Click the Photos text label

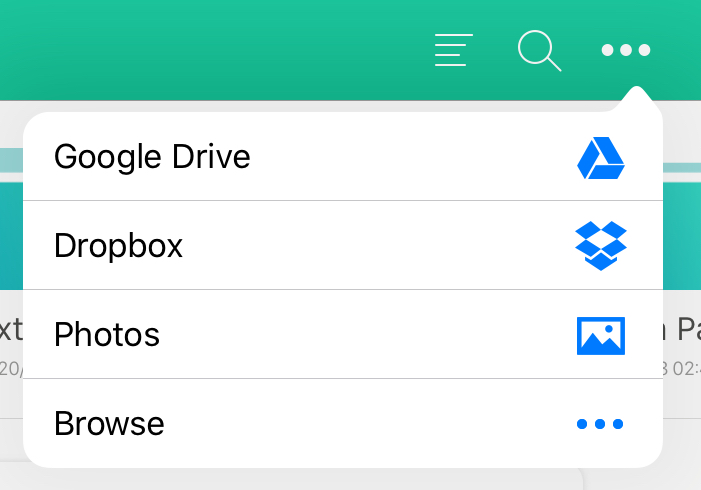point(107,335)
